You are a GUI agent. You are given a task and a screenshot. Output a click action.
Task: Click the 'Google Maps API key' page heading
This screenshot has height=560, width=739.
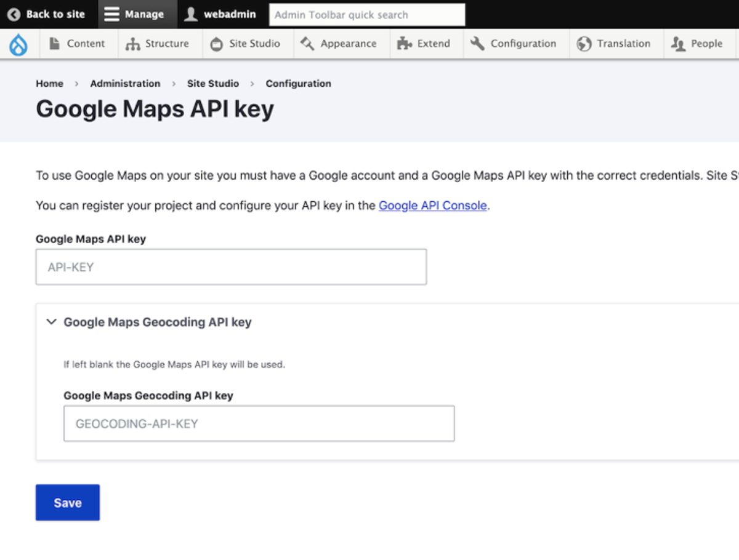[x=155, y=110]
